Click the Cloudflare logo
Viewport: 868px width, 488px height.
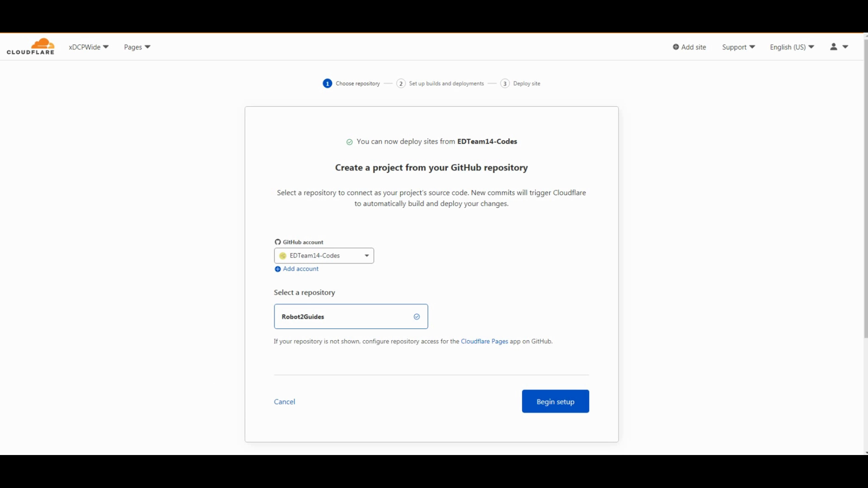(x=31, y=47)
